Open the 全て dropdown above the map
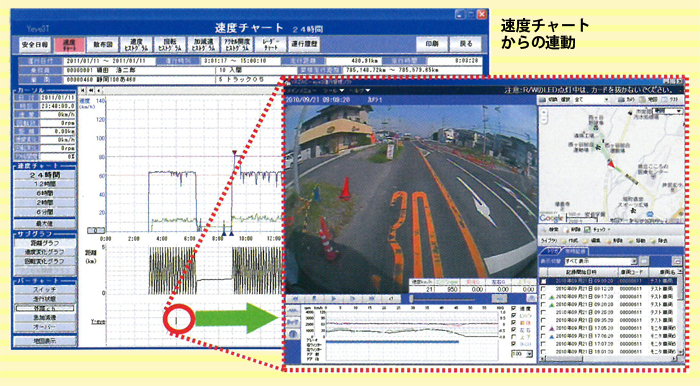 592,100
